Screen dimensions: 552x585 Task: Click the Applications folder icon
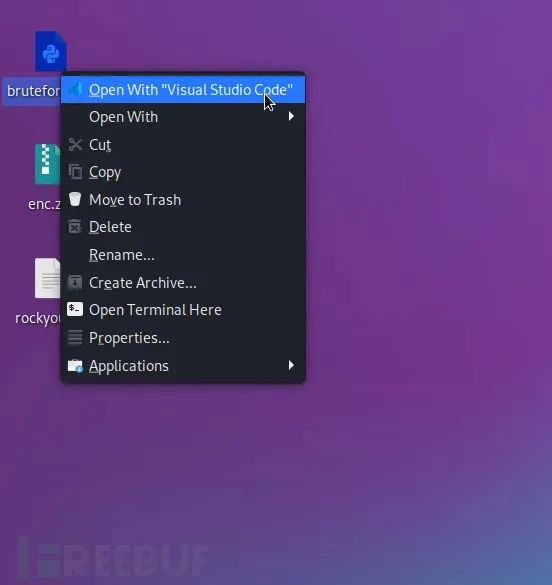[x=75, y=366]
